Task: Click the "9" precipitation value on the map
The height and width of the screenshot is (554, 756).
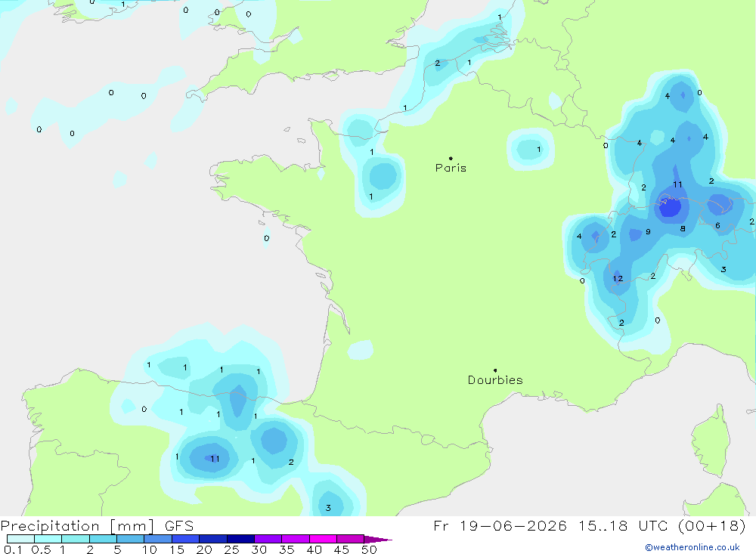Action: tap(648, 232)
